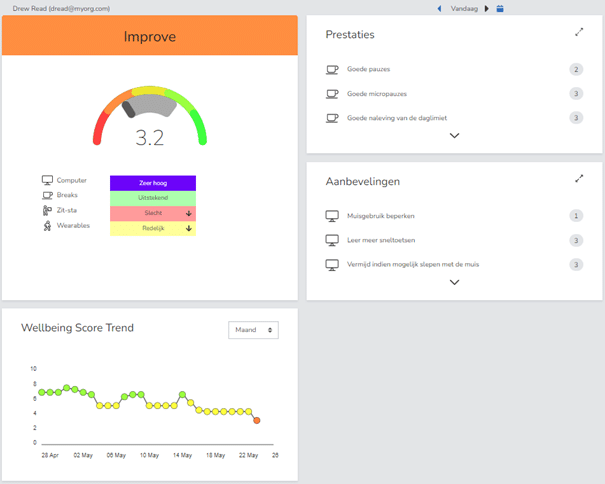The image size is (605, 484).
Task: Expand the Prestaties panel to full view
Action: [x=579, y=32]
